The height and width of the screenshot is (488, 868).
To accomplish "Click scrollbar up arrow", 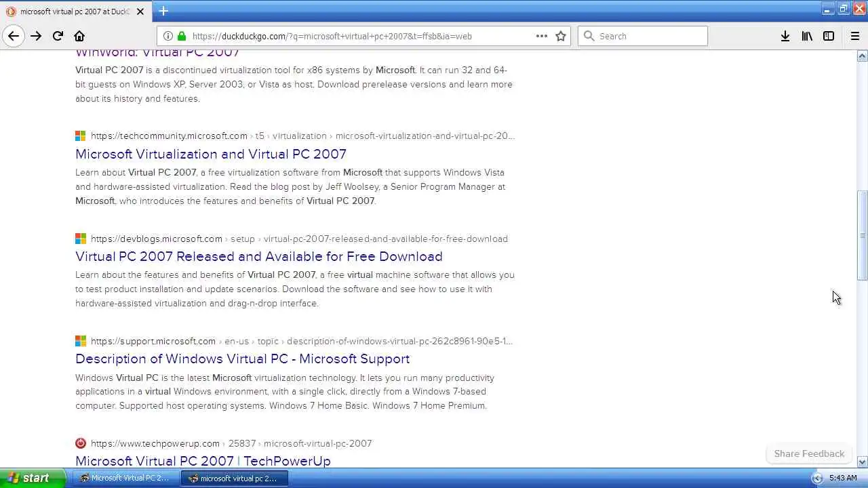I will click(x=863, y=56).
